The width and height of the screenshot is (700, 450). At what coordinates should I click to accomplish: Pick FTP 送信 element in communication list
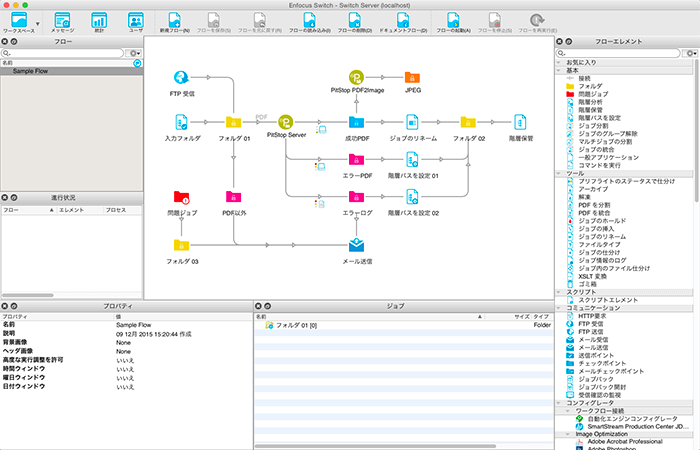point(590,332)
